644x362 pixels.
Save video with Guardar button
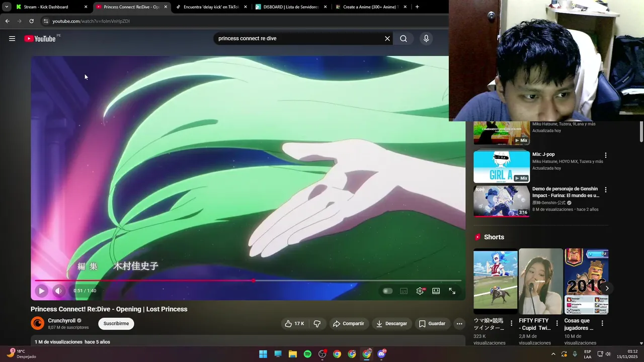(x=432, y=324)
